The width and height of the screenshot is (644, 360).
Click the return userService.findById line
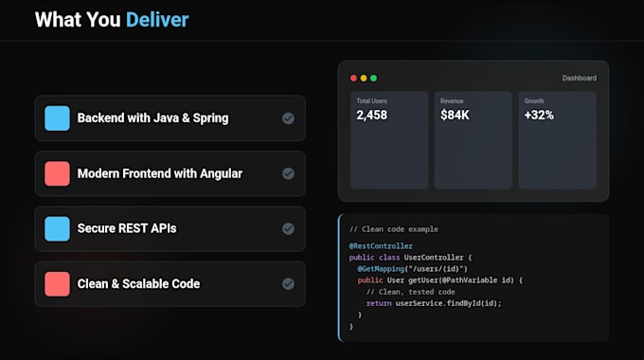click(434, 303)
